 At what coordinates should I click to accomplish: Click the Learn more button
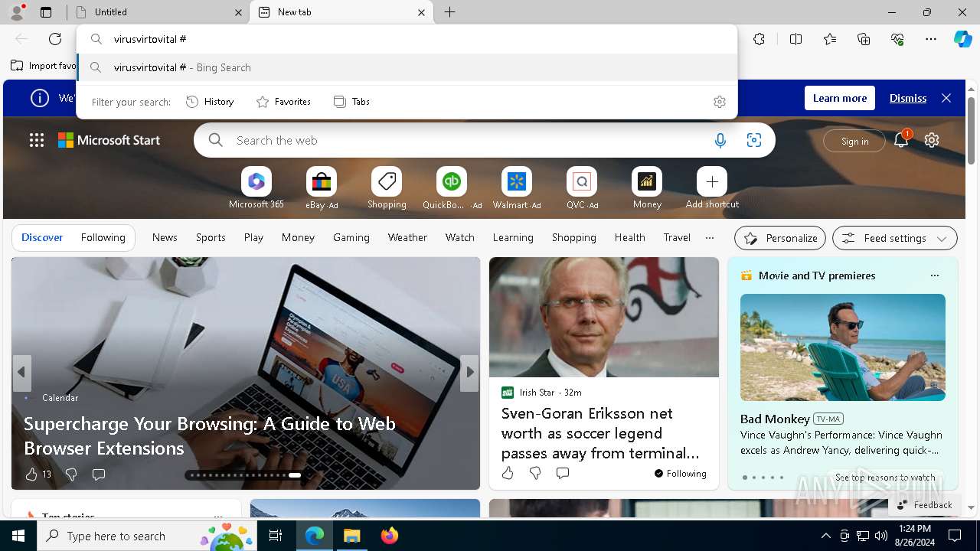(x=840, y=98)
